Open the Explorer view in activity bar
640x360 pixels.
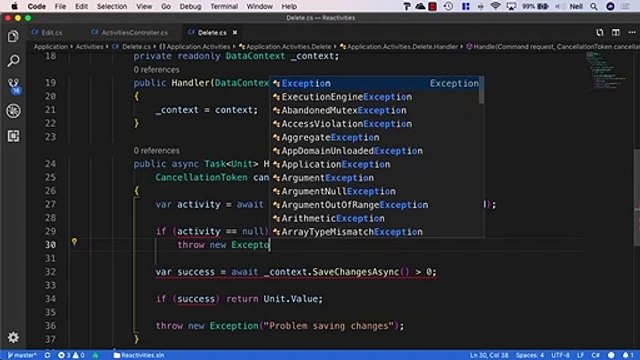(x=13, y=36)
